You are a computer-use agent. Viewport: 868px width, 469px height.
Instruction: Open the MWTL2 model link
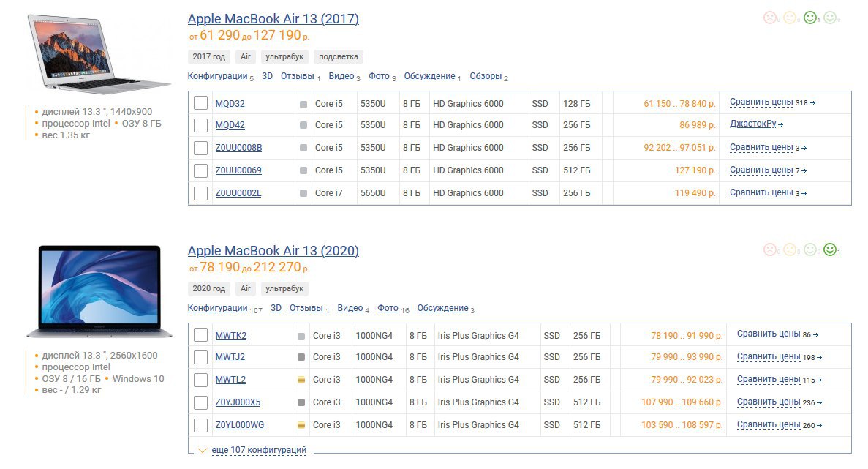click(230, 380)
